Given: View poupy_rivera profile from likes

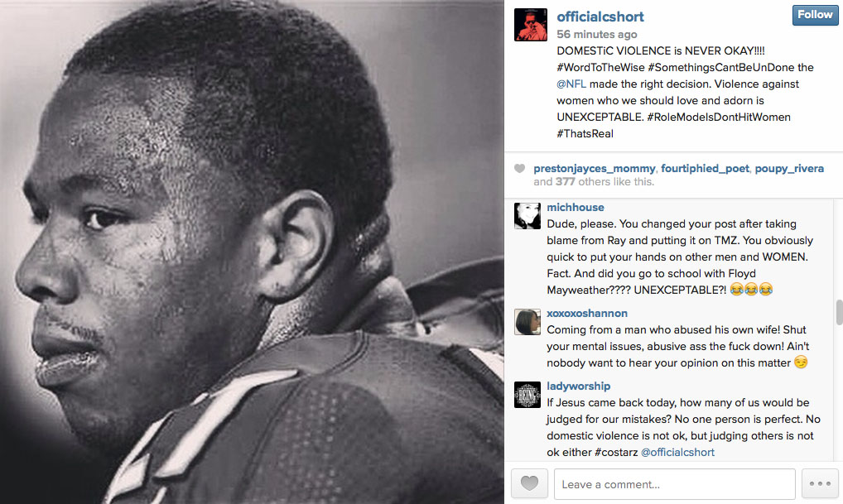Looking at the screenshot, I should 789,169.
